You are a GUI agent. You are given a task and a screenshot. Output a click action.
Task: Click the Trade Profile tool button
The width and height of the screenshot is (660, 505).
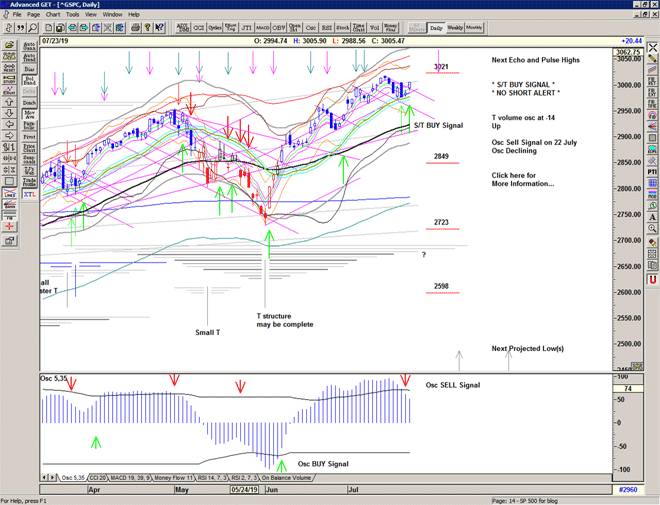coord(29,182)
